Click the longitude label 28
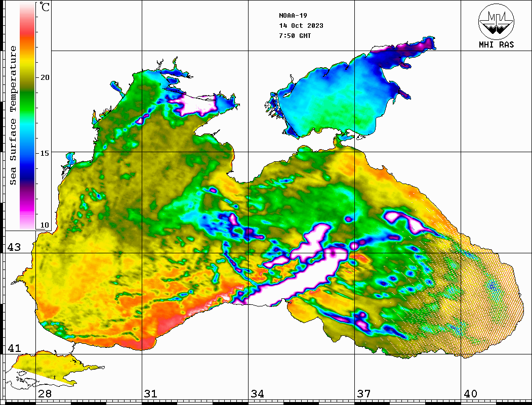The width and height of the screenshot is (532, 405). [x=45, y=394]
